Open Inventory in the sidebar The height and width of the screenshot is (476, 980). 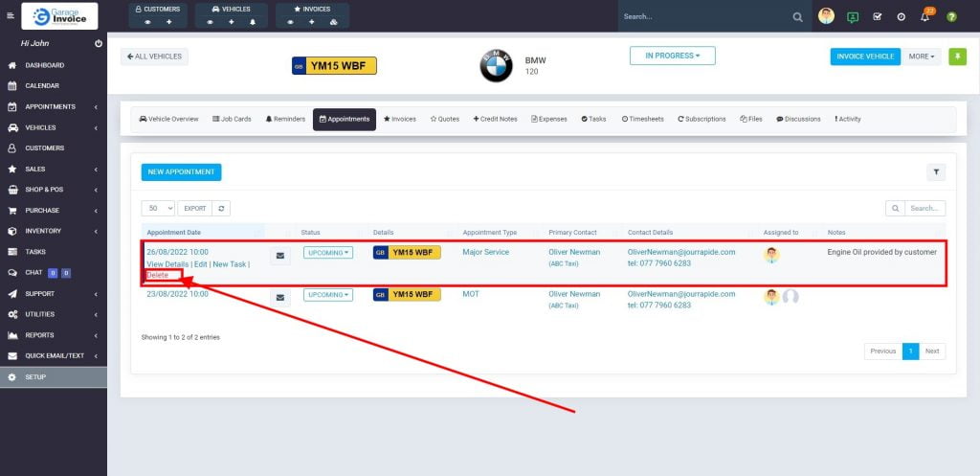(x=43, y=231)
